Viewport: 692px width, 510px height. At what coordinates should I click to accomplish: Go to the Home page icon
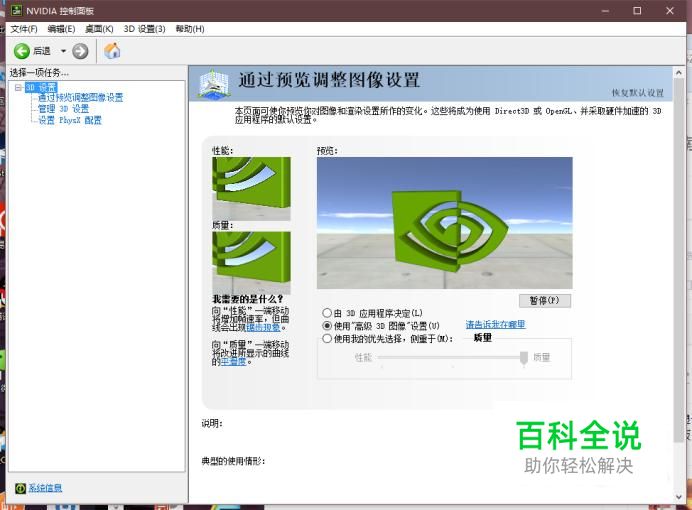click(112, 51)
